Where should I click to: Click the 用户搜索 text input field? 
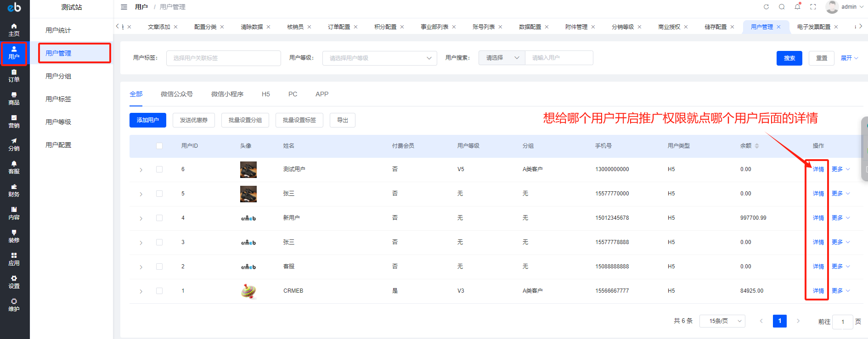click(558, 58)
